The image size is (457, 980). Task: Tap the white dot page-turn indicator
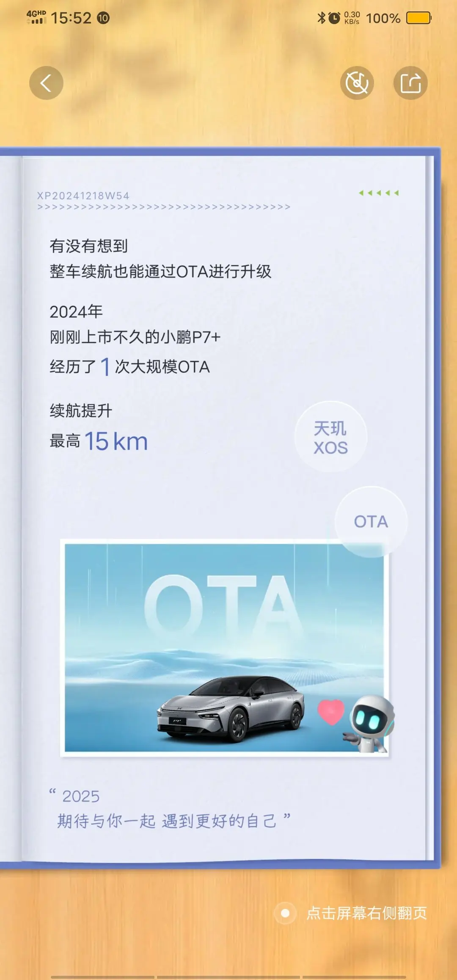pyautogui.click(x=285, y=913)
